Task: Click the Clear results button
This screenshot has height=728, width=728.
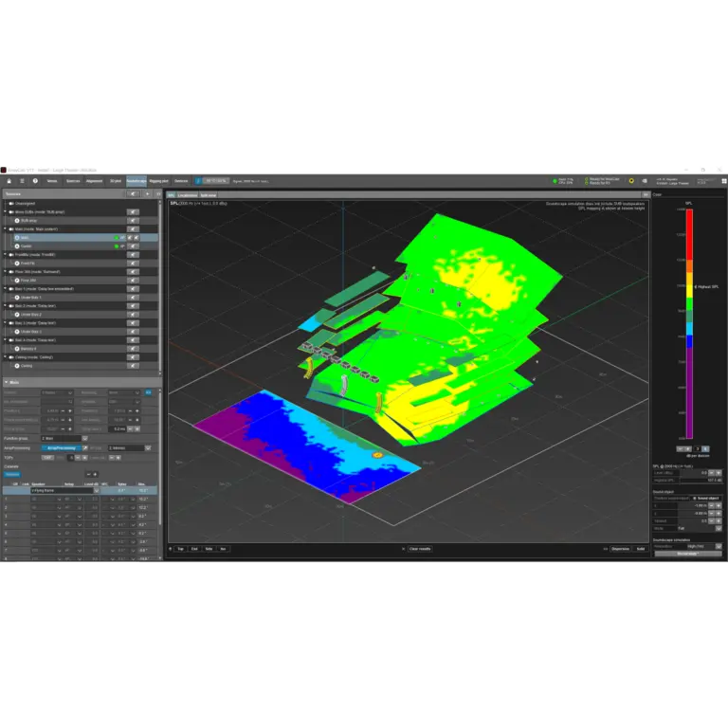Action: pyautogui.click(x=420, y=548)
